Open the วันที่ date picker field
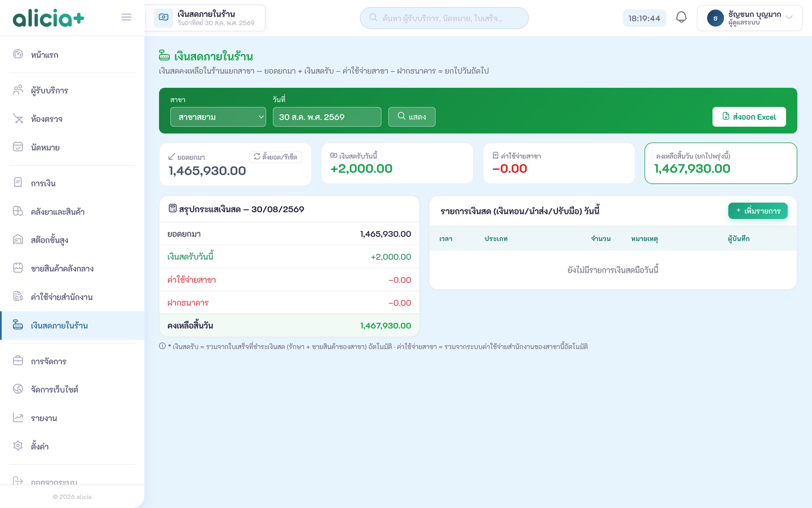The width and height of the screenshot is (812, 508). (x=327, y=117)
